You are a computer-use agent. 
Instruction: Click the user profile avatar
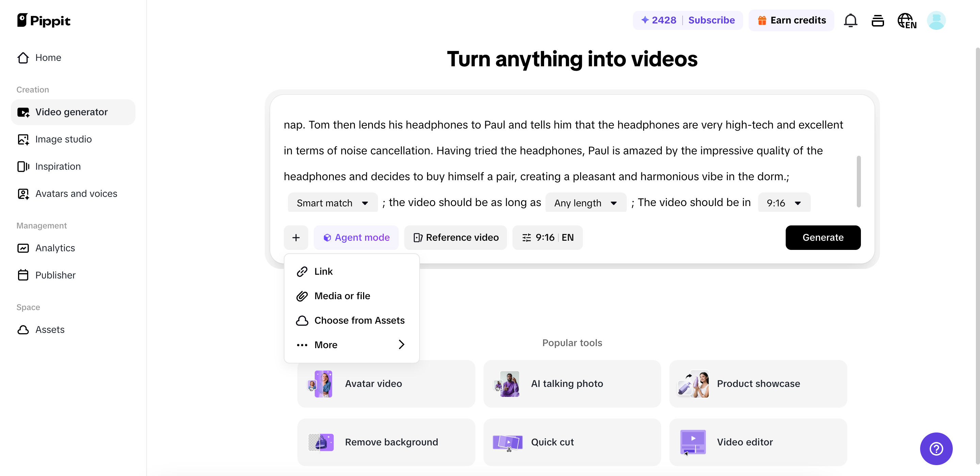936,20
